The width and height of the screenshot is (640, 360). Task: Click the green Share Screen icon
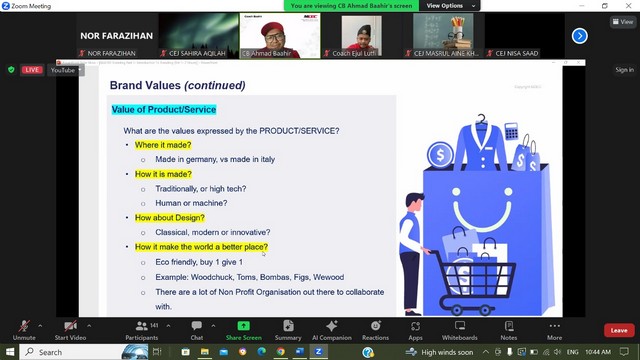click(244, 326)
